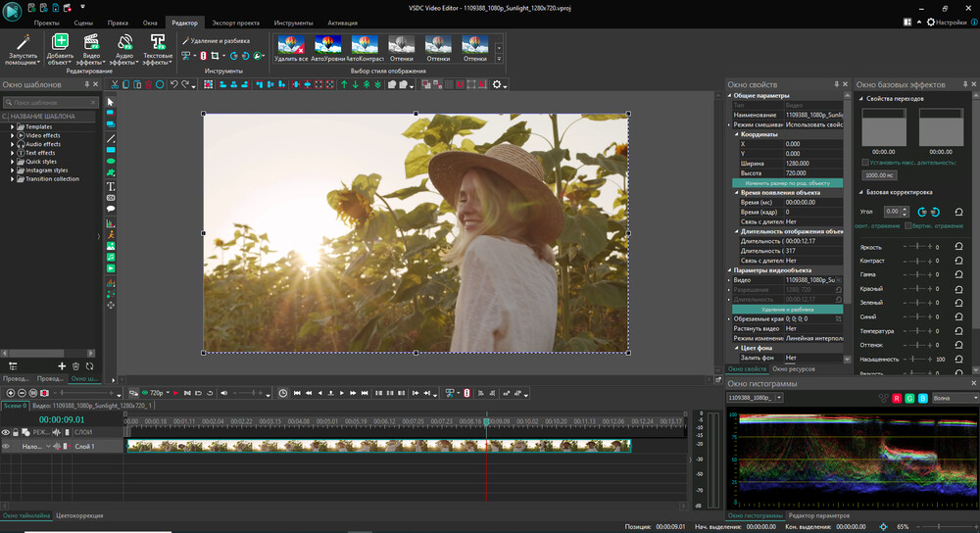Open Настройки settings at top right

947,22
